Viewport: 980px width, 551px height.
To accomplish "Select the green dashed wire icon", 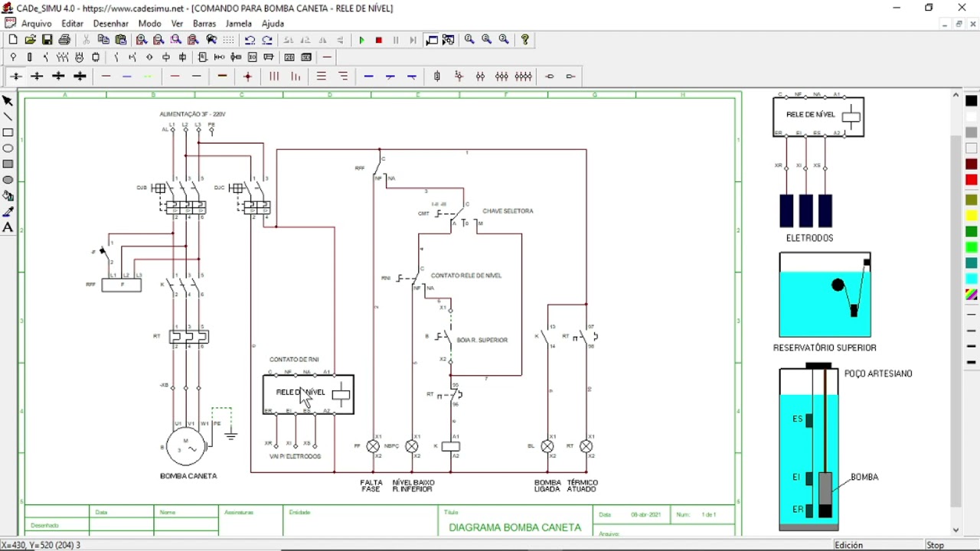I will tap(148, 77).
